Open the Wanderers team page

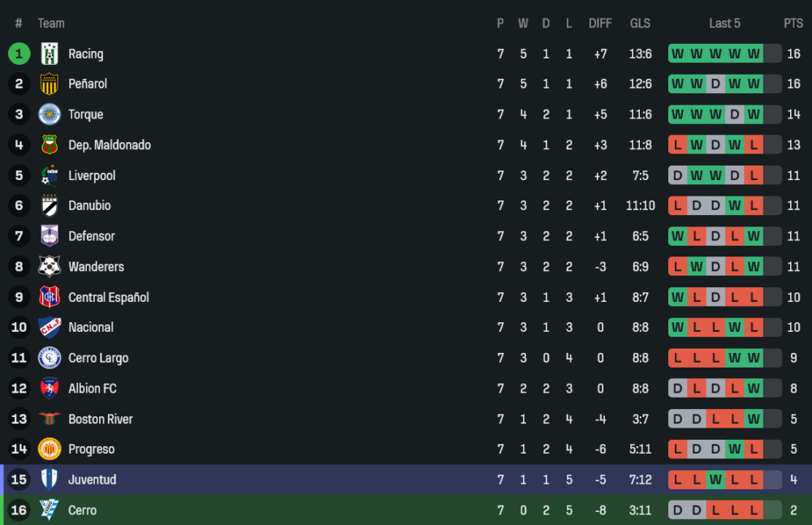pos(96,267)
